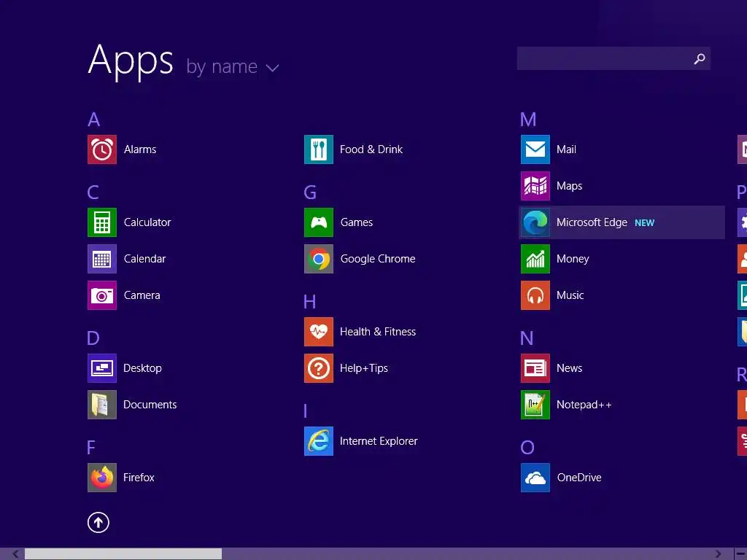
Task: Click the search magnifier icon
Action: [700, 58]
